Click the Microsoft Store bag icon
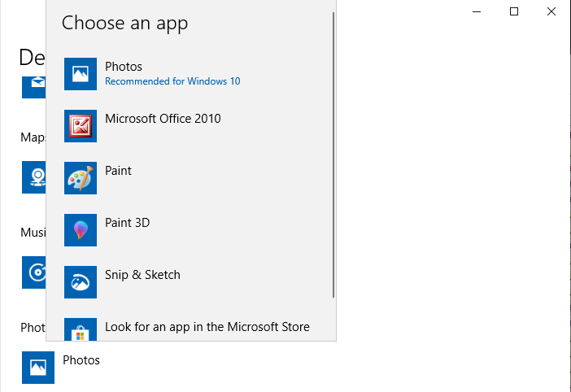 [x=81, y=329]
